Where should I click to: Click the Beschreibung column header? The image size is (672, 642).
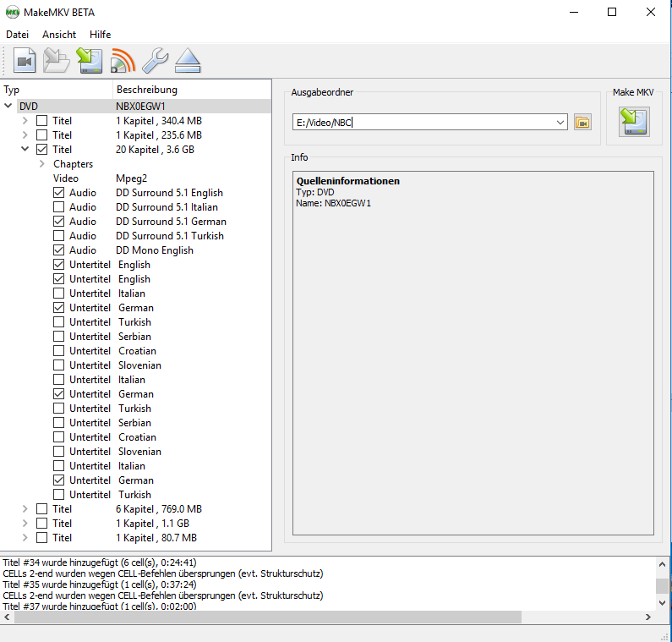192,90
